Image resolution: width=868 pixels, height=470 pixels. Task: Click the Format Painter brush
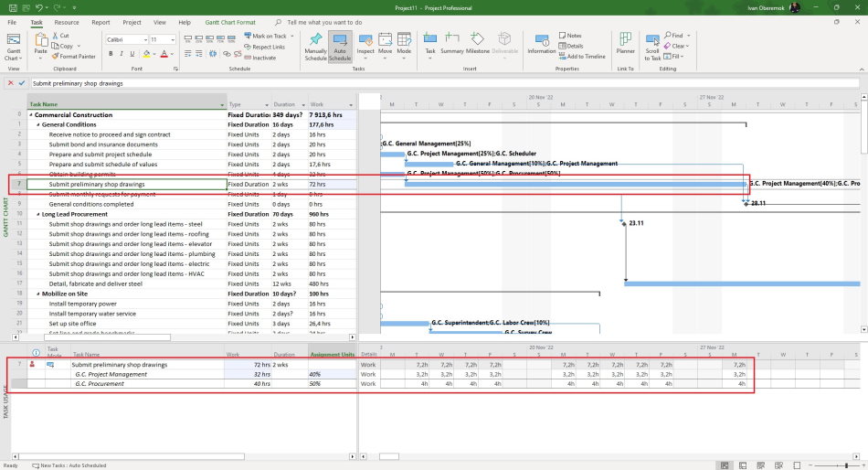click(74, 56)
